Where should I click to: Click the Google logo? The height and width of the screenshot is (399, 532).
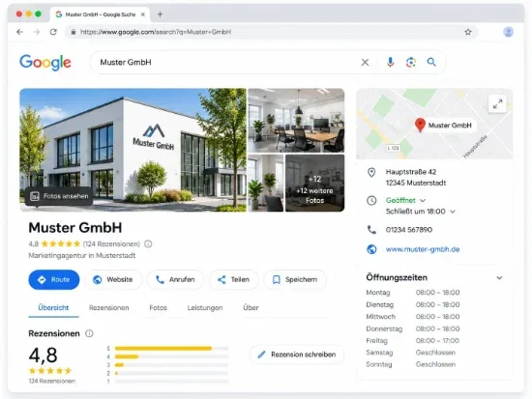tap(45, 63)
